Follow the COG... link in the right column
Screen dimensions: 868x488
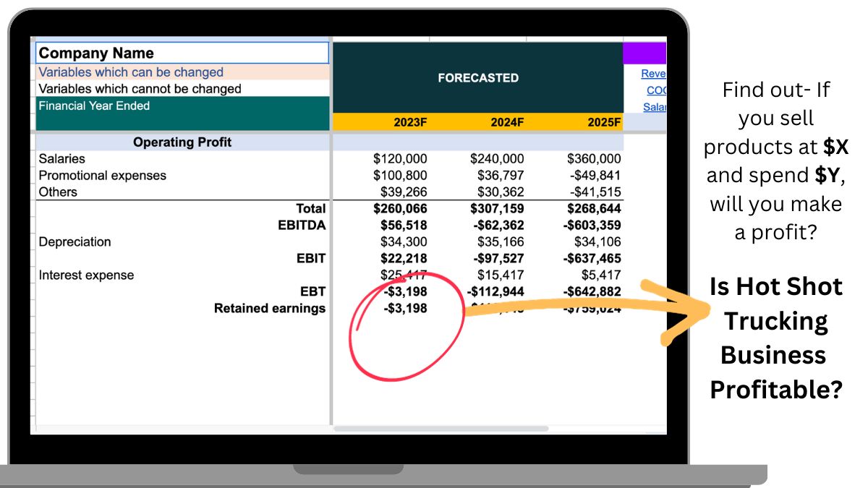pos(656,90)
